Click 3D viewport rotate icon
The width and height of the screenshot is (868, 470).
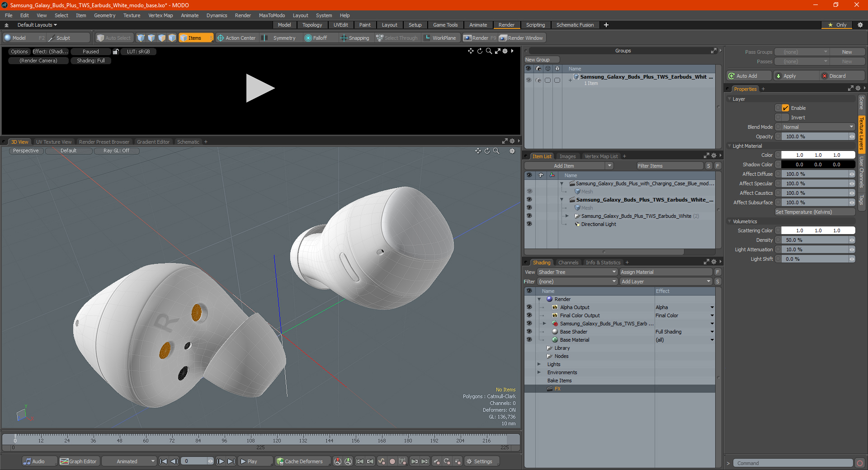(487, 151)
